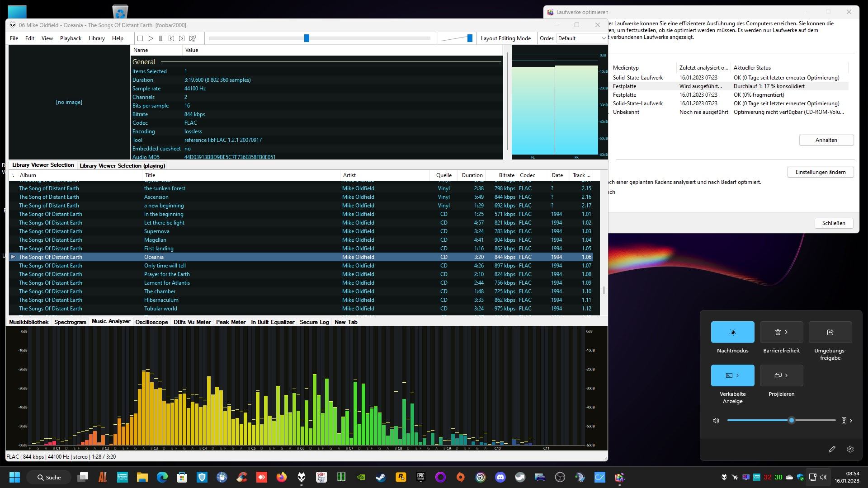Click the [no image] album art panel

tap(69, 102)
